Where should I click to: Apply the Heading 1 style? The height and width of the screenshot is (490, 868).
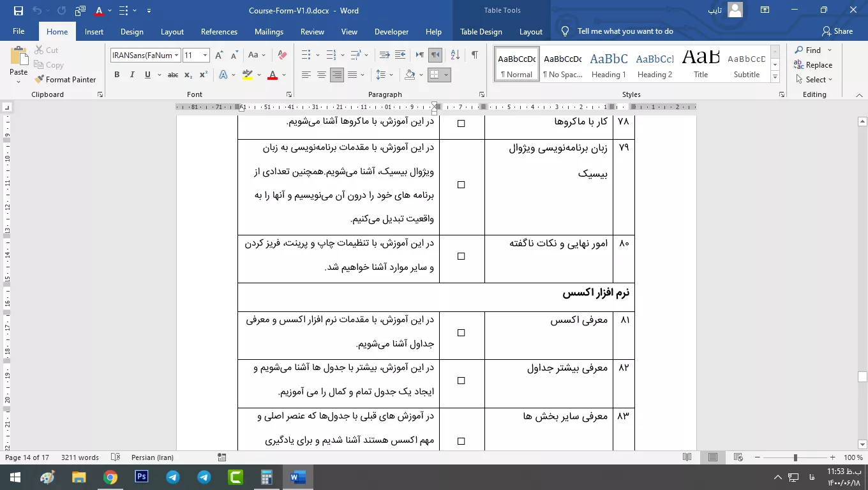click(x=609, y=64)
